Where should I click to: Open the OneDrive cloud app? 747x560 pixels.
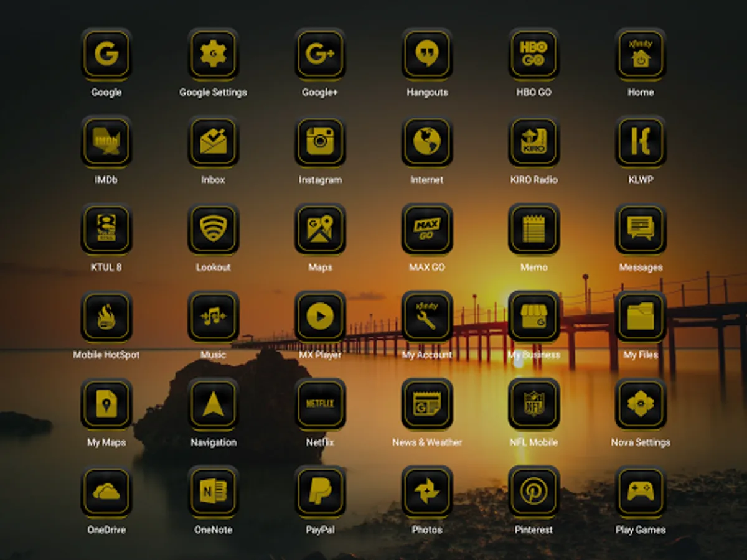(106, 492)
